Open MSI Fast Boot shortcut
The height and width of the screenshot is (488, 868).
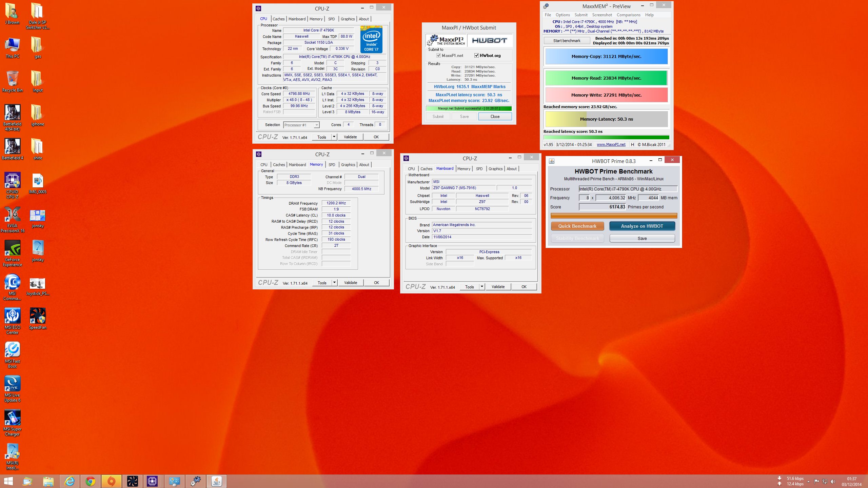pyautogui.click(x=12, y=355)
